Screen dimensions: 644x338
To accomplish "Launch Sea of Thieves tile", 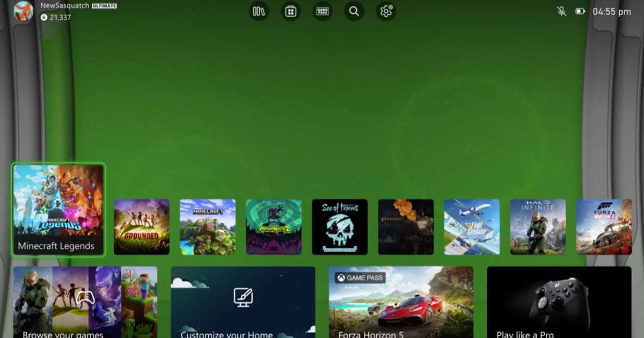I will click(340, 227).
